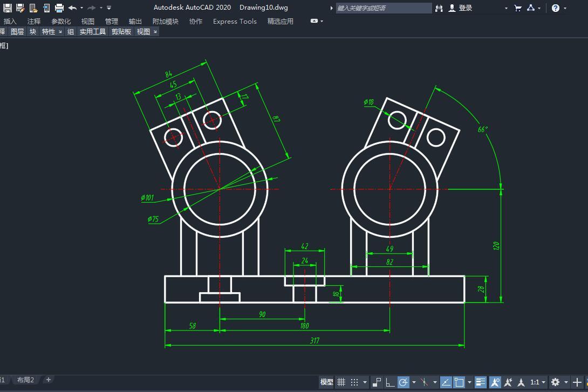Screen dimensions: 588x392
Task: Open the 注释 ribbon tab
Action: point(34,22)
